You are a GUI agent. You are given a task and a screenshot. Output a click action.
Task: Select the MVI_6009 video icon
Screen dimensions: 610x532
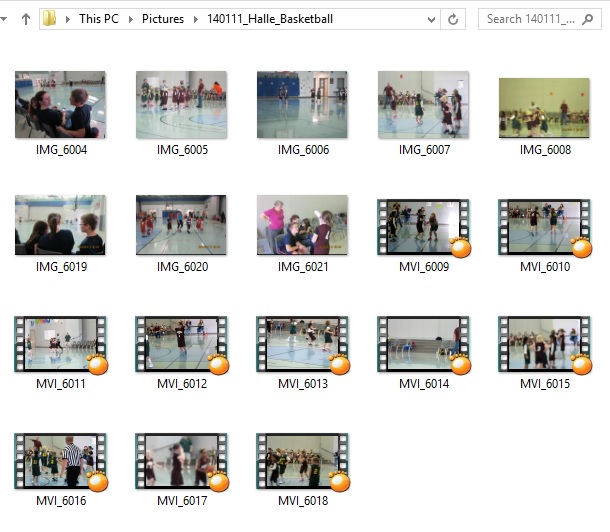(x=423, y=227)
